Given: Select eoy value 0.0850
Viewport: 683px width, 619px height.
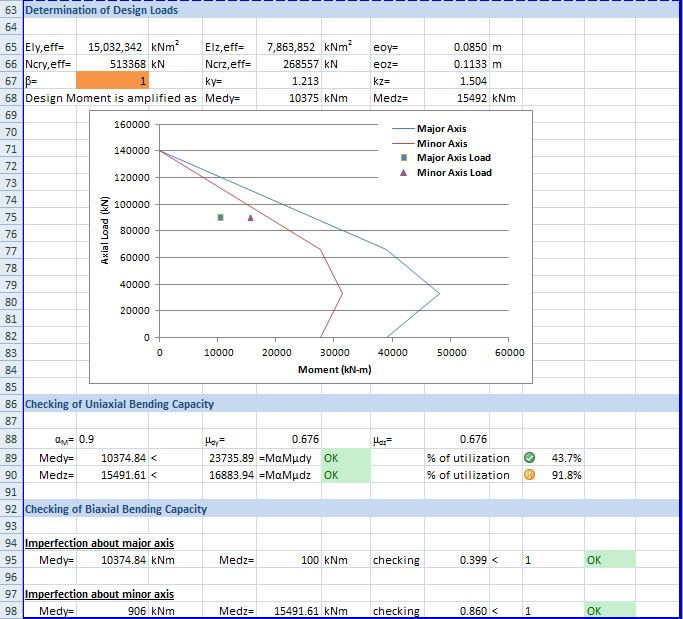Looking at the screenshot, I should 457,47.
